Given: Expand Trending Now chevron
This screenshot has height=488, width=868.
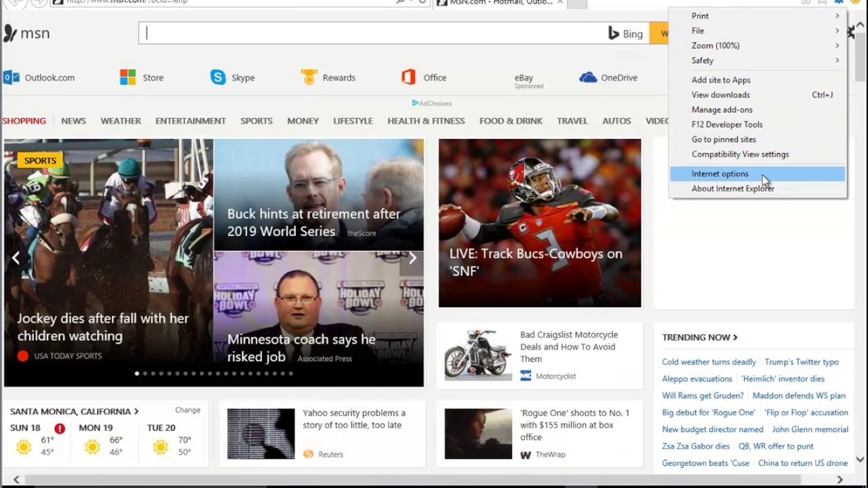Looking at the screenshot, I should point(735,338).
